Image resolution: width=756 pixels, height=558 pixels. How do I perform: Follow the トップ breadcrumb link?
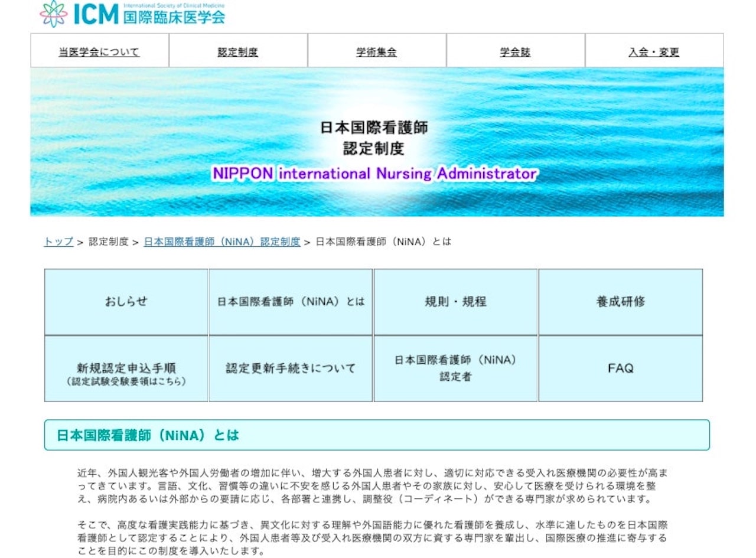58,242
